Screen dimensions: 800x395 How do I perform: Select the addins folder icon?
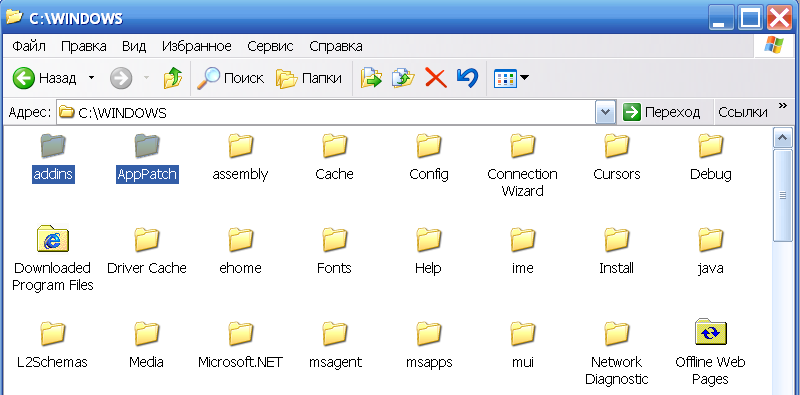(53, 146)
